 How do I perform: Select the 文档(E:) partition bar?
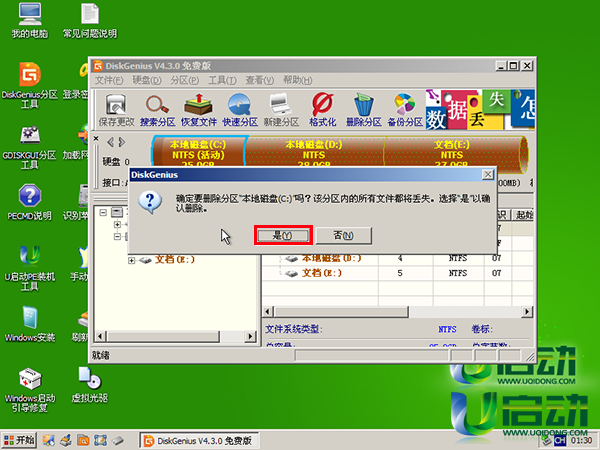[452, 151]
